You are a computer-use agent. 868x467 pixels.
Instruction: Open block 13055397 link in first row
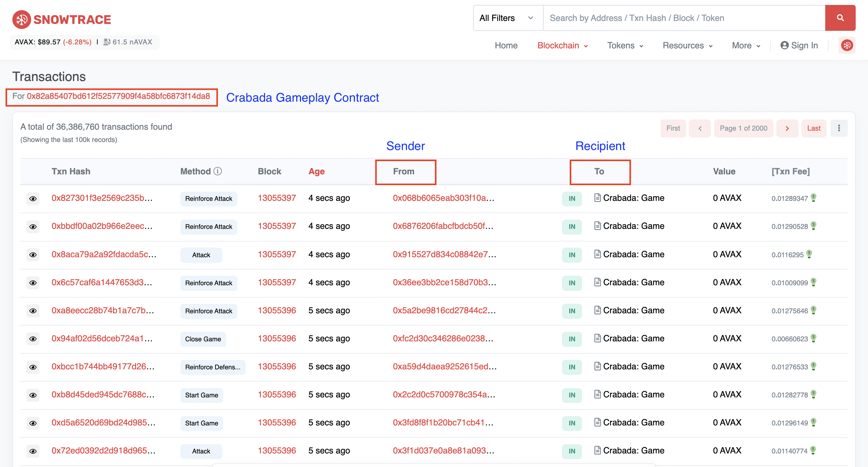pyautogui.click(x=277, y=198)
